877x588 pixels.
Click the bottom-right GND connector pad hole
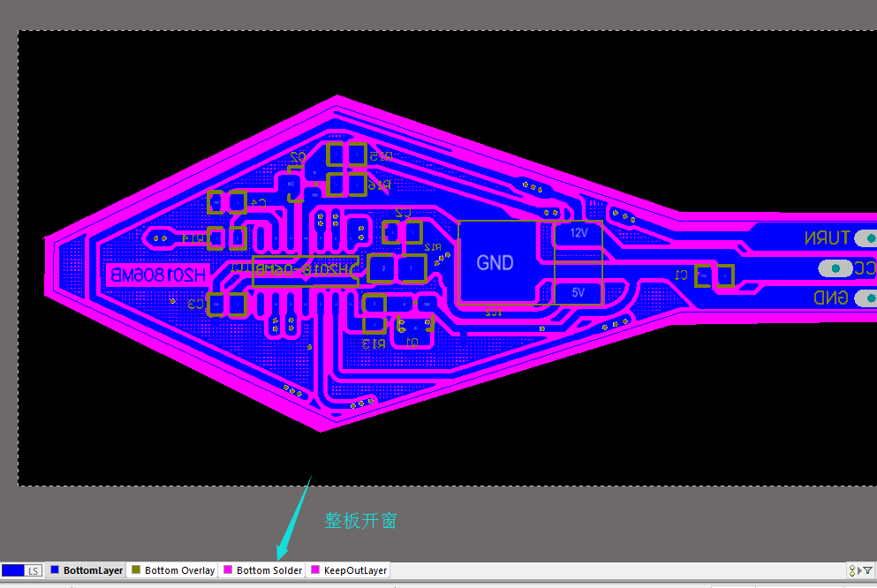click(x=832, y=298)
